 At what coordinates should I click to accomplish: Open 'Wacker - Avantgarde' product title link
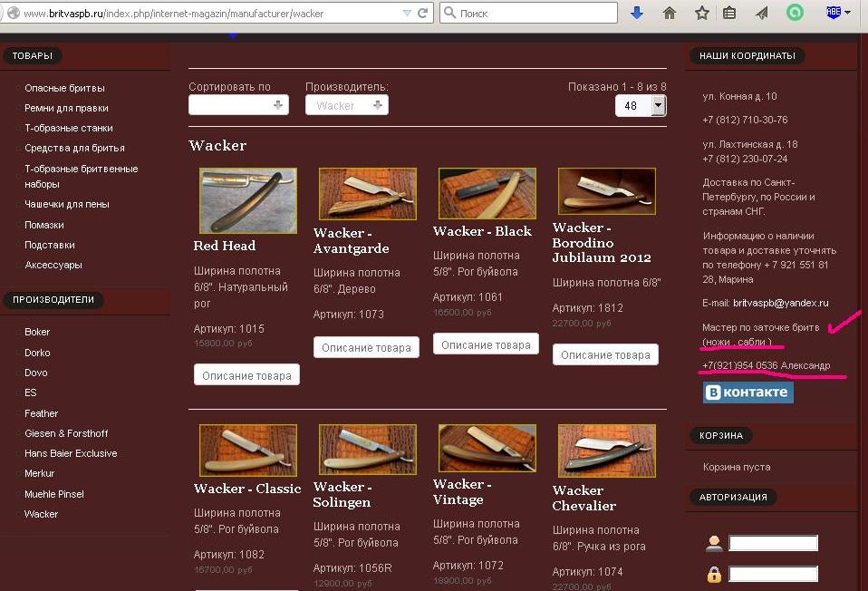pos(351,241)
